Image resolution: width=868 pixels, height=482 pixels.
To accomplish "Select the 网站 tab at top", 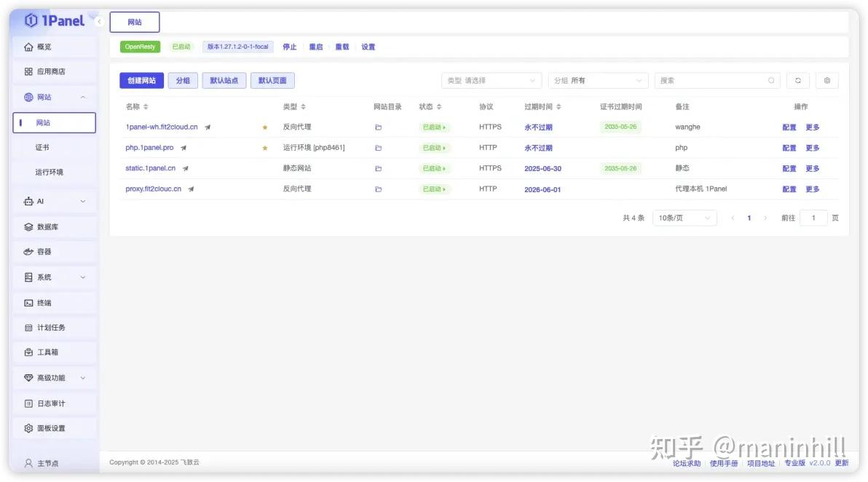I will [x=135, y=22].
